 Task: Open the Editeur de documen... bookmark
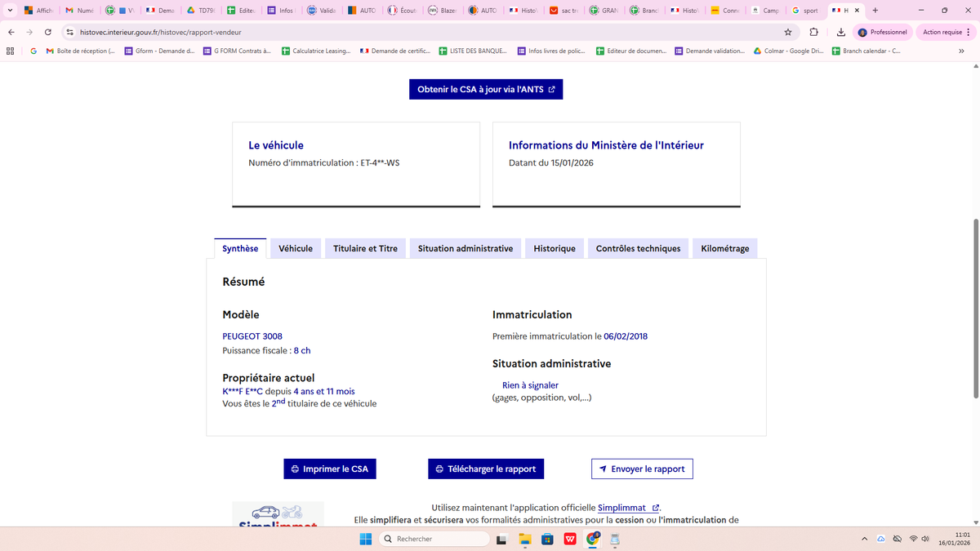coord(630,51)
